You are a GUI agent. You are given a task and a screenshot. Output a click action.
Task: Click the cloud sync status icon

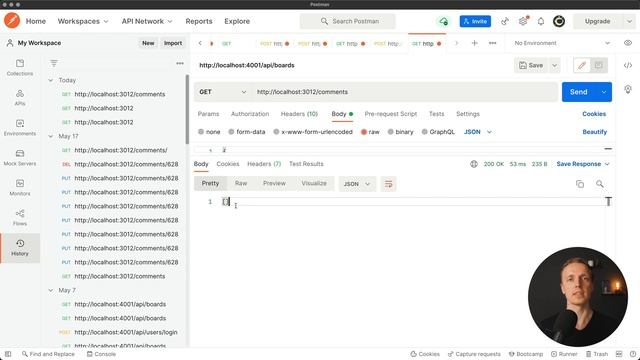(443, 21)
